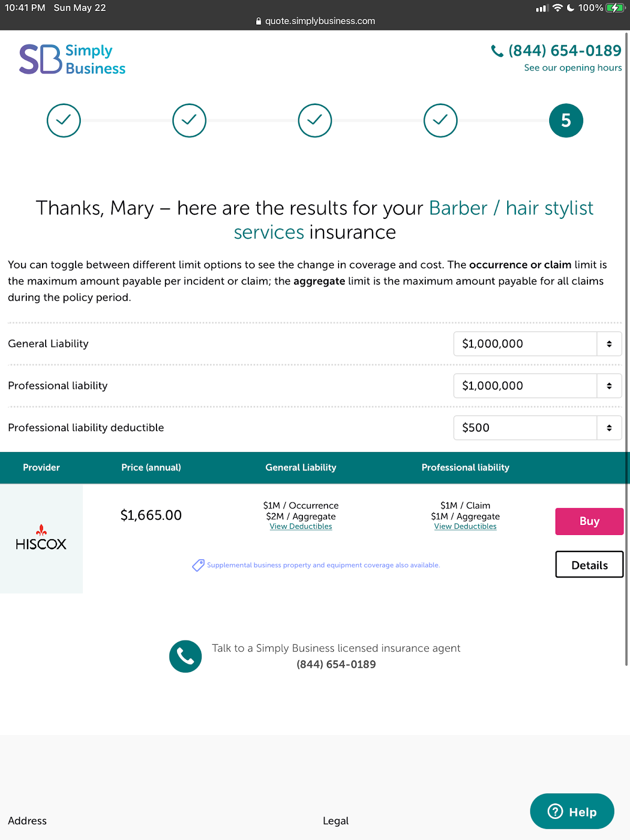Expand the Professional liability deductible dropdown
This screenshot has height=840, width=630.
click(x=537, y=428)
